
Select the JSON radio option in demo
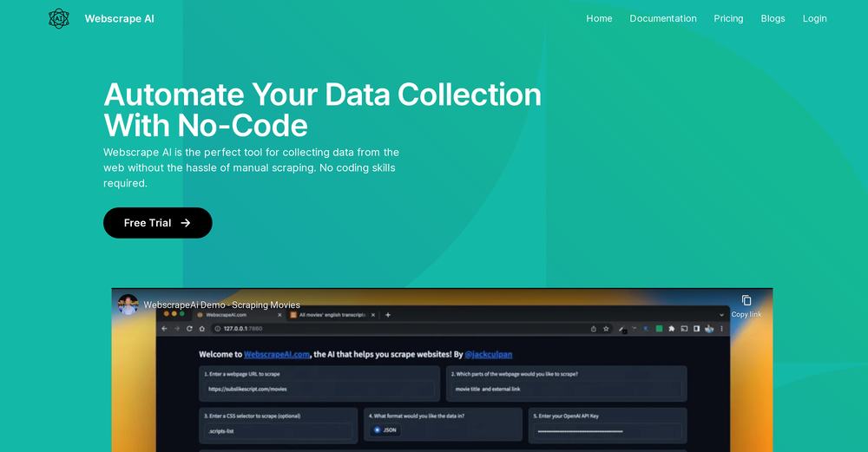[378, 429]
